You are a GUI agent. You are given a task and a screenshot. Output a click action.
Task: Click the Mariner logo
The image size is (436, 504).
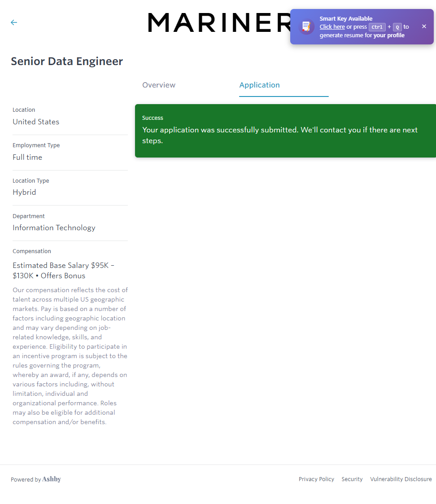tap(219, 22)
